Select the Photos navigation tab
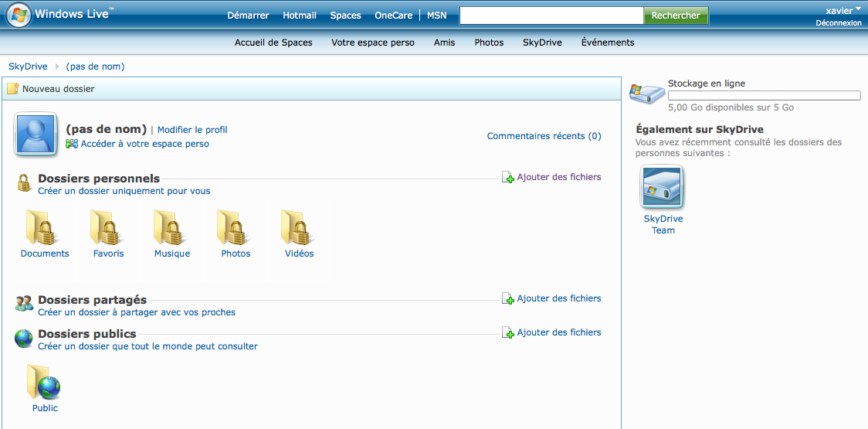 tap(489, 42)
